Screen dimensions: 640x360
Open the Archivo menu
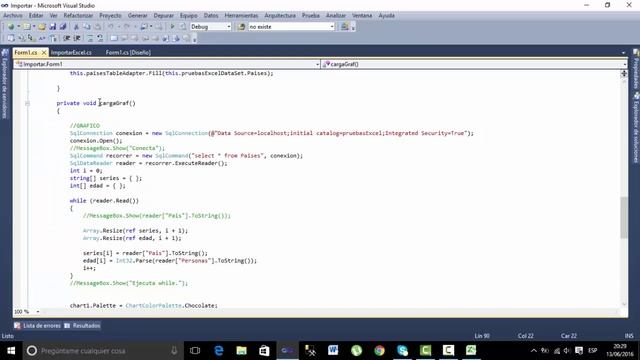(13, 16)
